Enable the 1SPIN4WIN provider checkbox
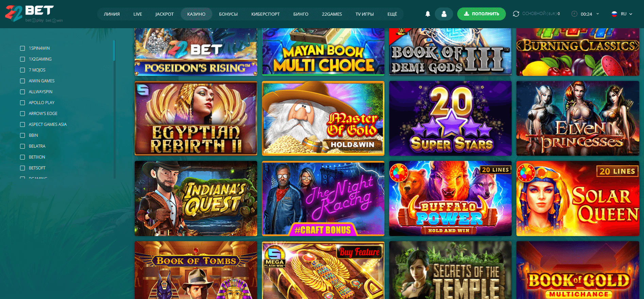This screenshot has width=644, height=299. point(22,48)
